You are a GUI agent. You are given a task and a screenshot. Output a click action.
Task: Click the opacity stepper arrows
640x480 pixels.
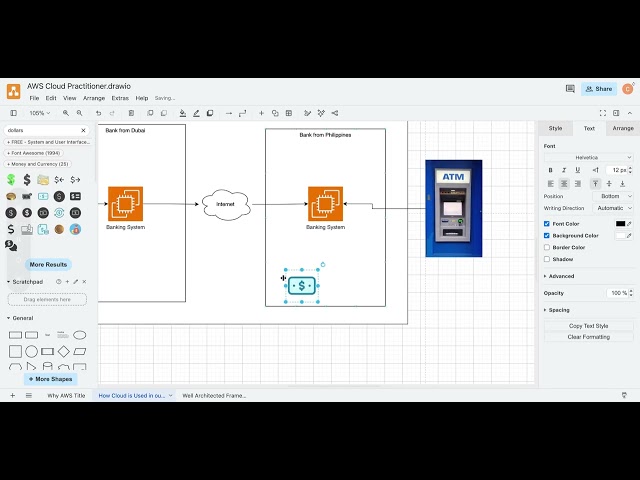pyautogui.click(x=631, y=293)
